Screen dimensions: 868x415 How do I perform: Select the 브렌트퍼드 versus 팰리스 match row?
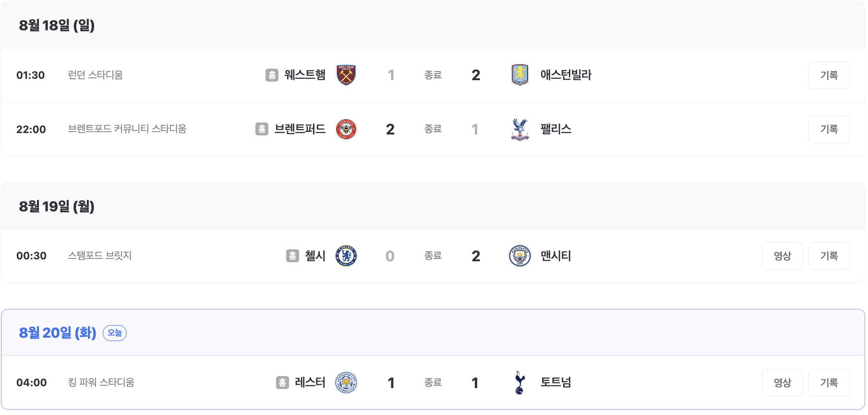432,129
